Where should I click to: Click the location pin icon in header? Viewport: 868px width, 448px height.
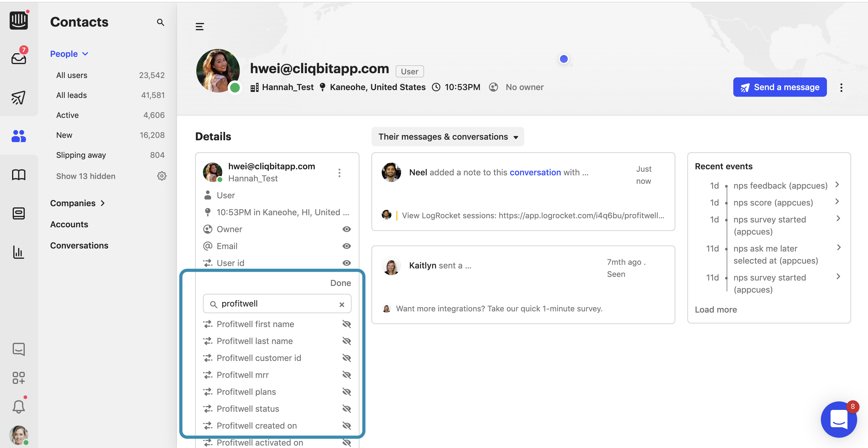coord(323,87)
